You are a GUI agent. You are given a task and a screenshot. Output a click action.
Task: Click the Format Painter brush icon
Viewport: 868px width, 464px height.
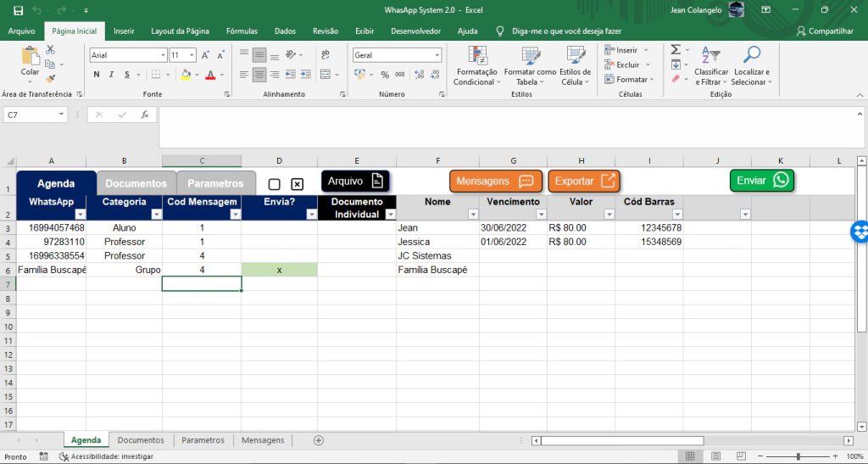50,79
